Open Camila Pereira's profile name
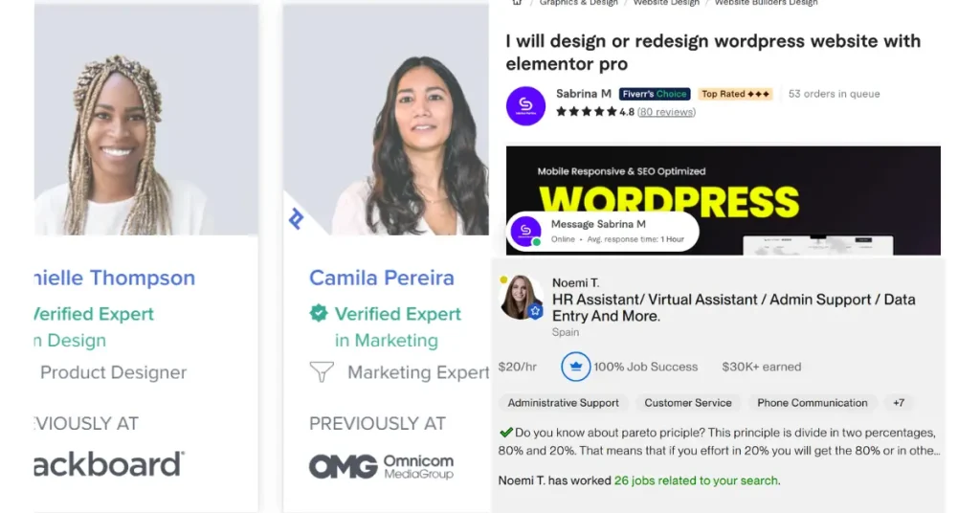980x513 pixels. 381,278
